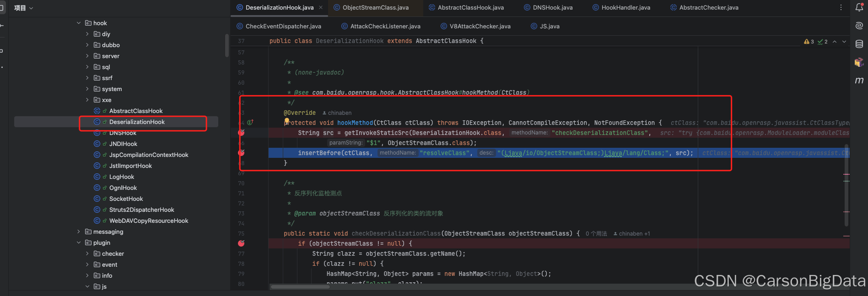Select JstlImportHook in tree

(130, 166)
